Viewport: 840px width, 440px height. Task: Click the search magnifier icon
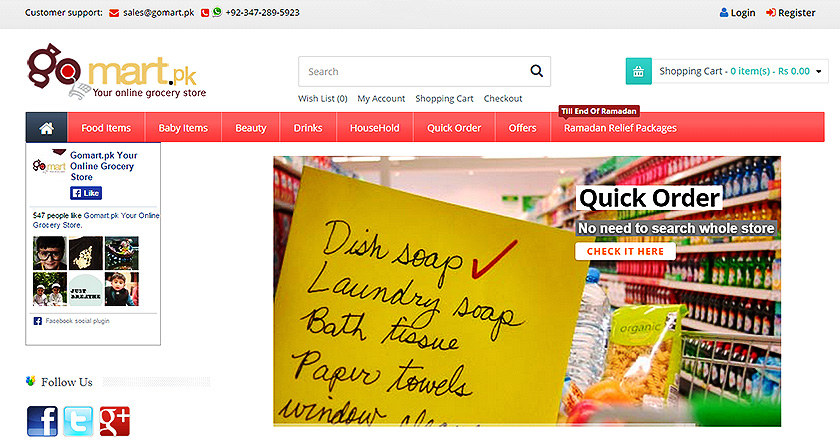536,71
